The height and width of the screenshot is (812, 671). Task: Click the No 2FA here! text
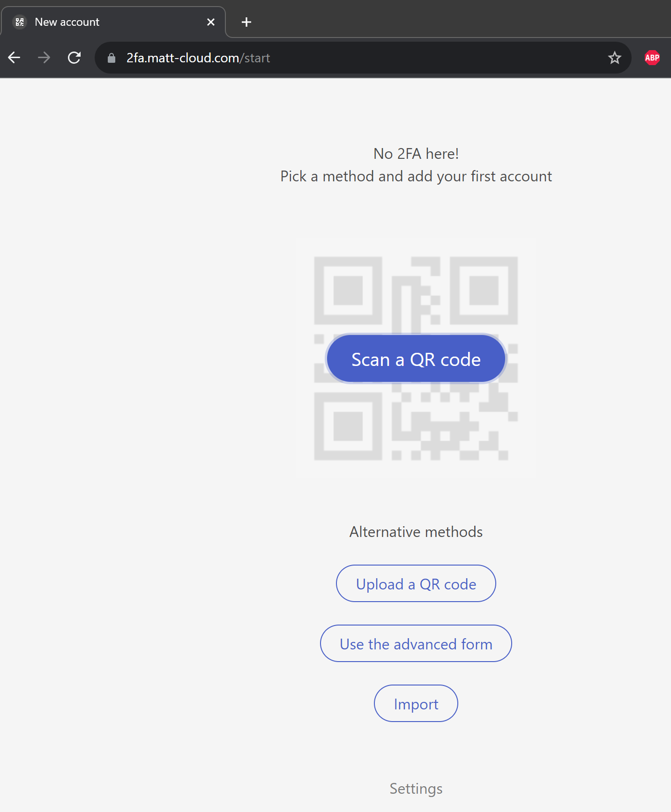pos(416,154)
